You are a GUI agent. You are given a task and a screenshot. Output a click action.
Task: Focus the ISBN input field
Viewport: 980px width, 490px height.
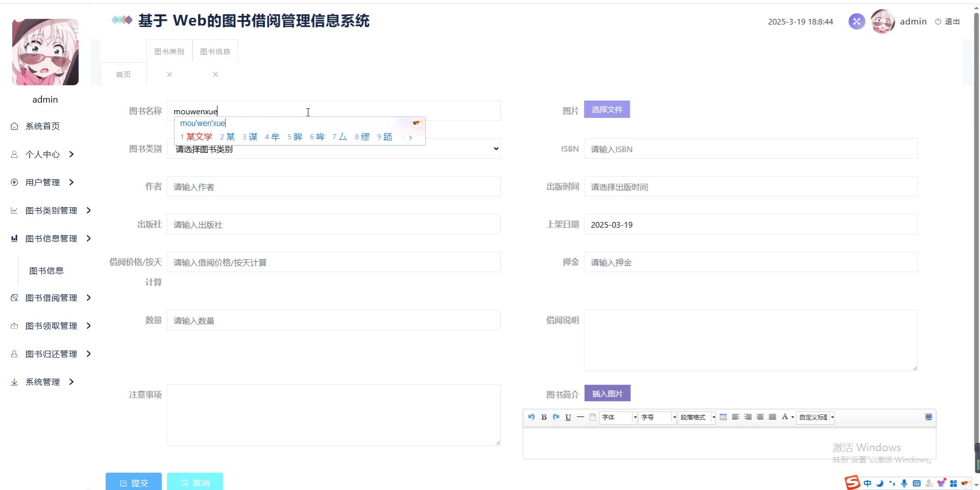(x=751, y=149)
